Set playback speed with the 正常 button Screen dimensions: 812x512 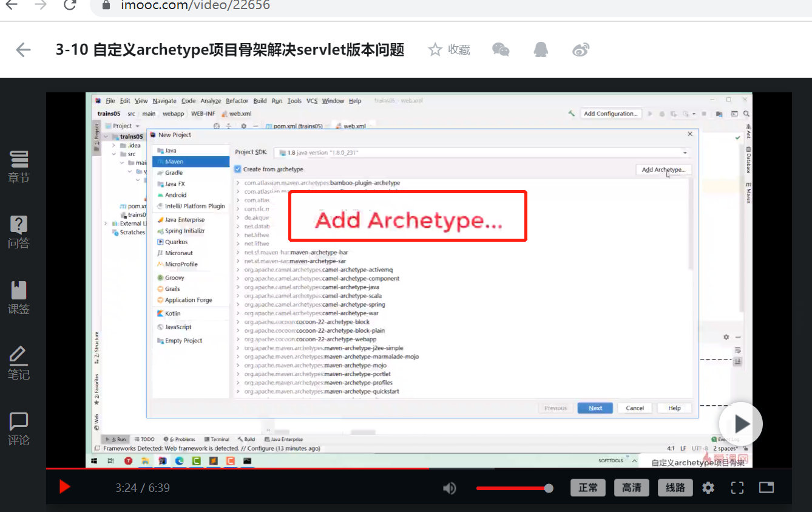point(588,488)
